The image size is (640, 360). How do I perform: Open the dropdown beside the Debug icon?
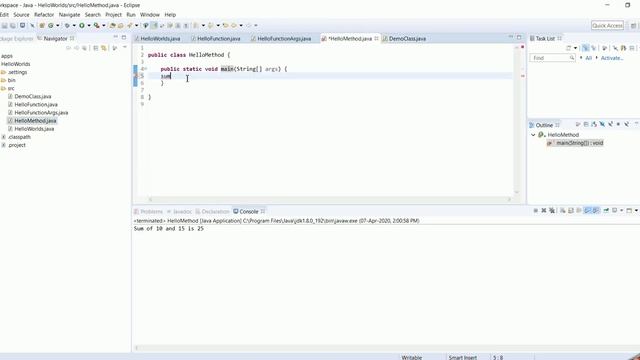(x=74, y=25)
